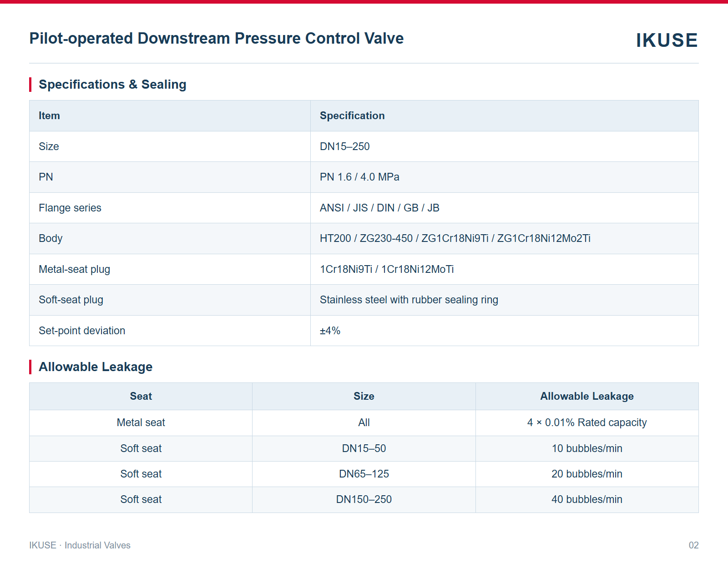Click the page number '02'
728x563 pixels.
[693, 545]
